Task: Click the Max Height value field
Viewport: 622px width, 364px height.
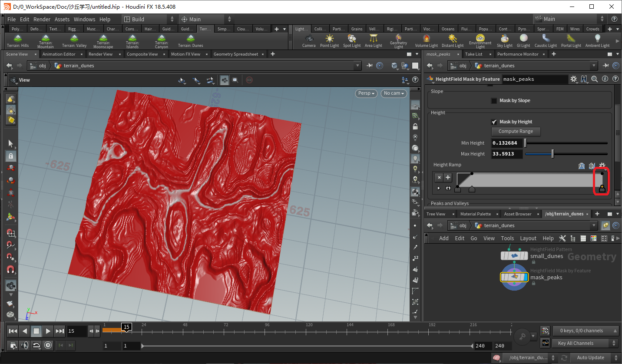Action: (x=507, y=154)
